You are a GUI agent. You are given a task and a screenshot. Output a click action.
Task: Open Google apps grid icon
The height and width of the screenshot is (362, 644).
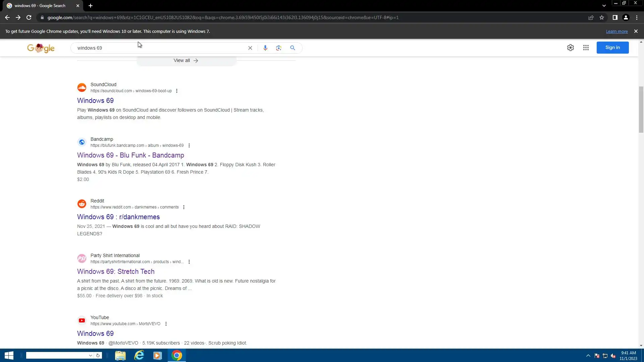click(586, 48)
